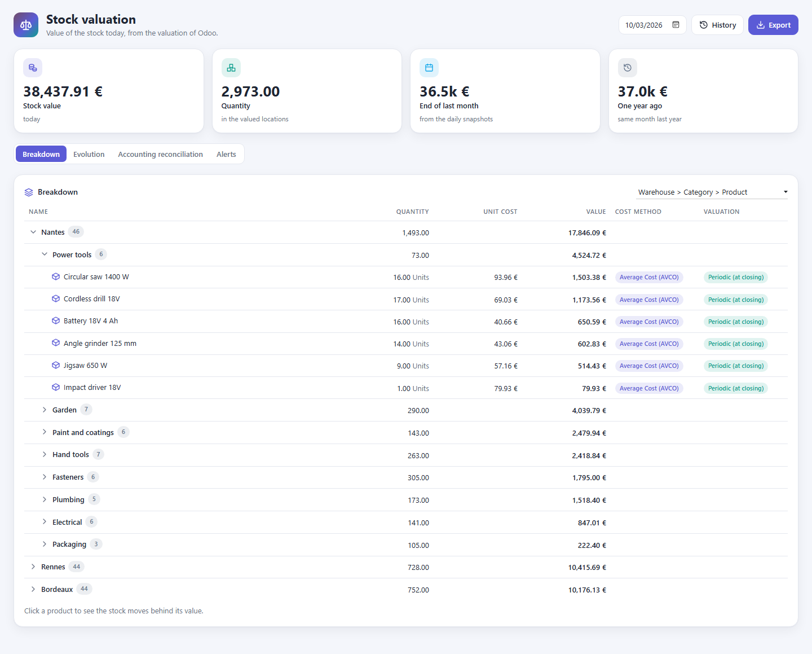Click the Stock valuation scales app icon
The image size is (812, 654).
point(26,25)
